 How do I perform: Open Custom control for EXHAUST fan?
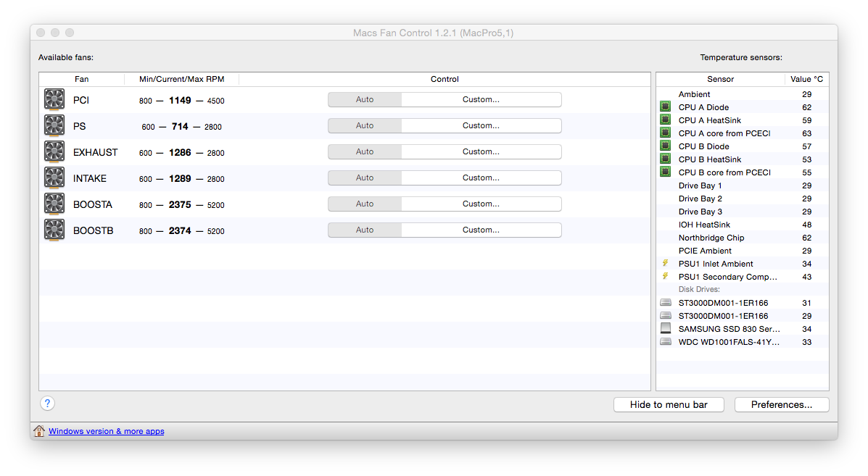click(x=481, y=151)
